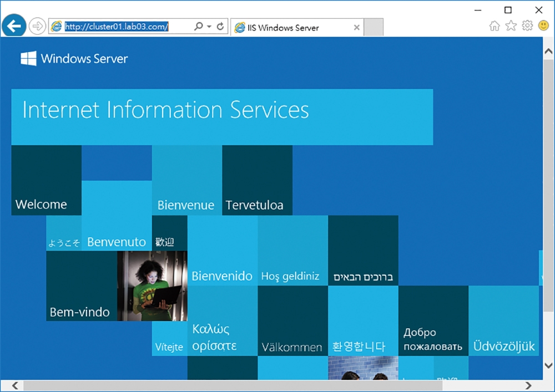
Task: Click the Windows logo on the page
Action: (x=28, y=58)
